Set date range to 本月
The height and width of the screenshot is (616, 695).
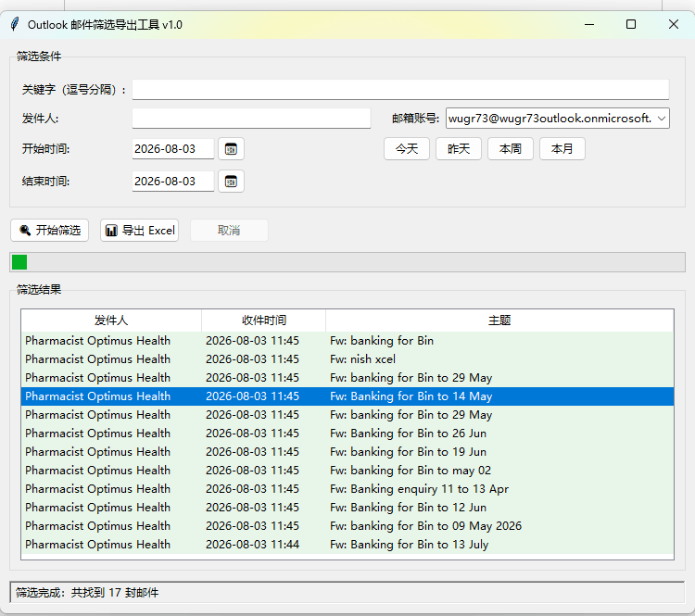pos(562,149)
